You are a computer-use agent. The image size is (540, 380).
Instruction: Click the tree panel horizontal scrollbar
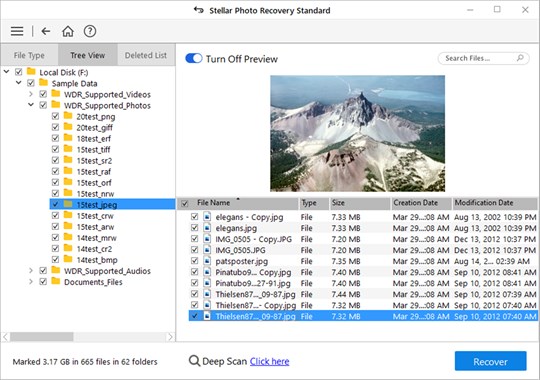(89, 337)
